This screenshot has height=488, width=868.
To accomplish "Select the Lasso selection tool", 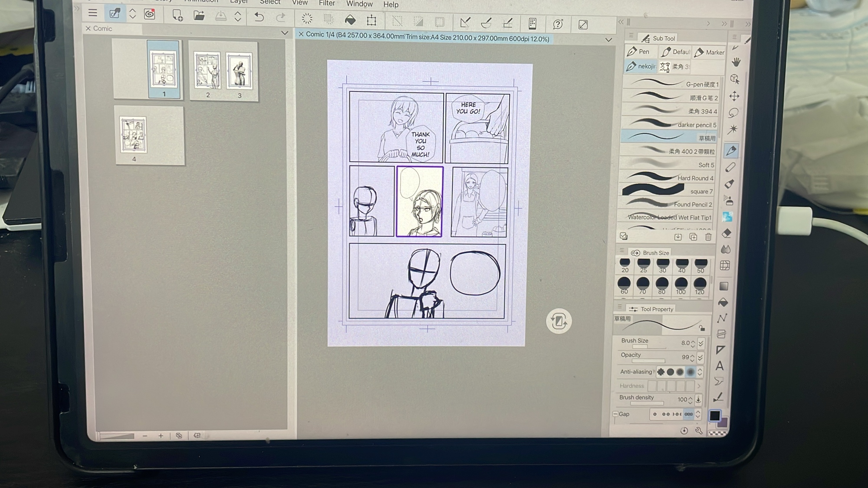I will pyautogui.click(x=733, y=113).
